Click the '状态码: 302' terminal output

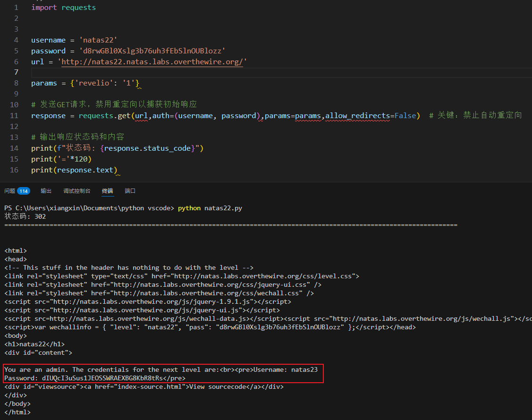click(25, 217)
